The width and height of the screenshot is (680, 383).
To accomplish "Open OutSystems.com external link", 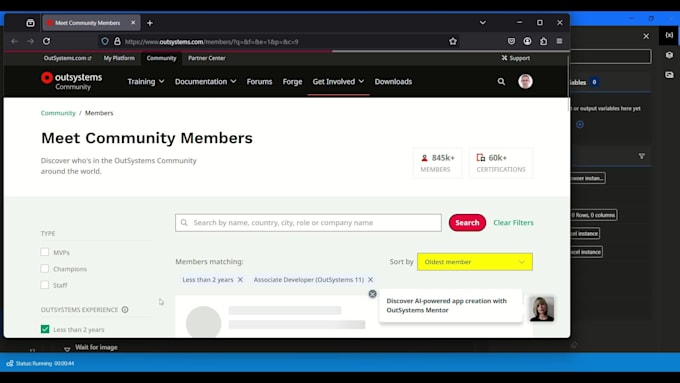I will tap(67, 58).
